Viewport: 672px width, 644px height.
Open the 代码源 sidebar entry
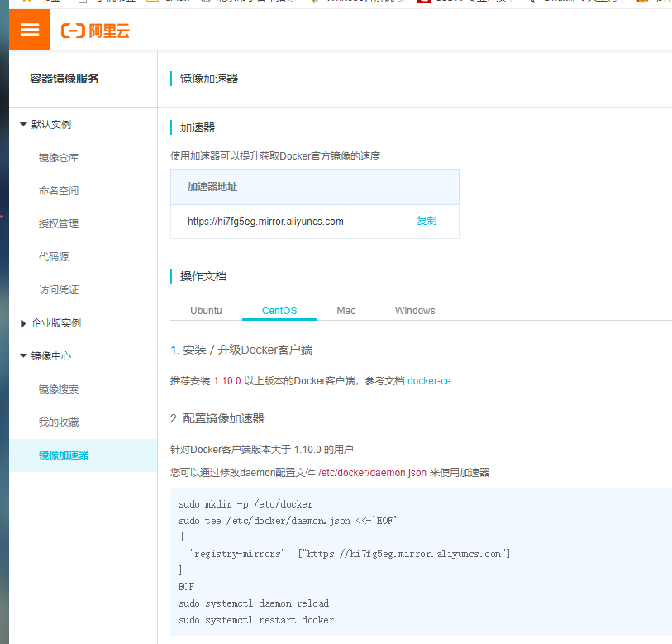click(53, 256)
